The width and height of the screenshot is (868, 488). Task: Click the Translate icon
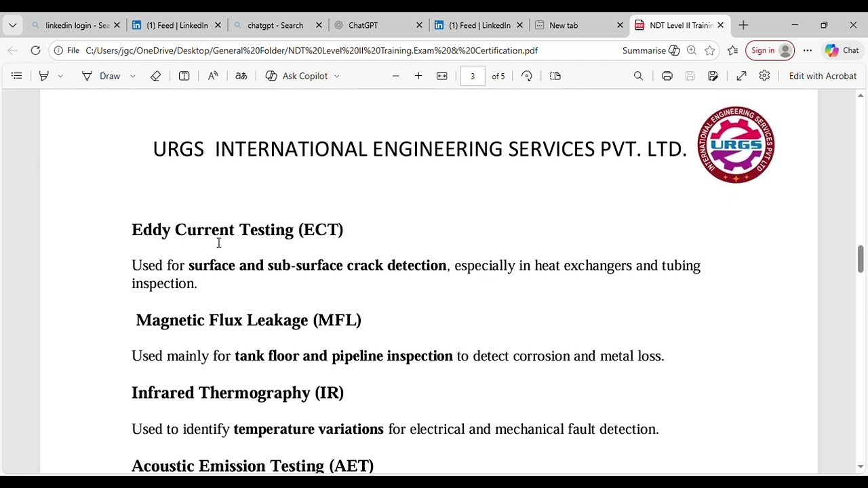241,76
